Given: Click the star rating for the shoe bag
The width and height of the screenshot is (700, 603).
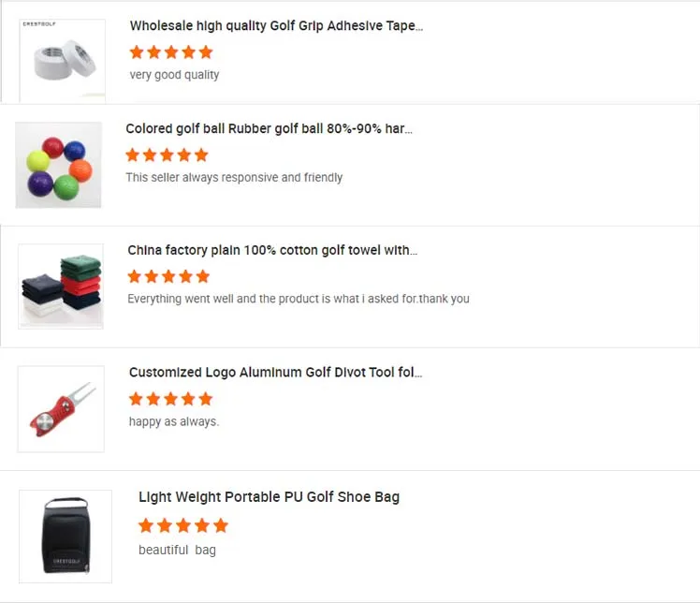Looking at the screenshot, I should click(183, 525).
